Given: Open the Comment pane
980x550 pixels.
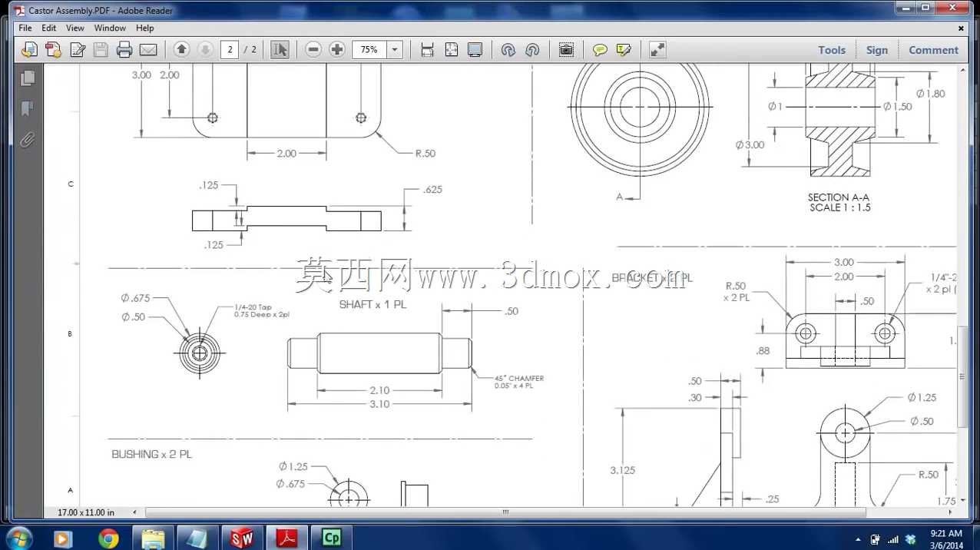Looking at the screenshot, I should (x=933, y=50).
